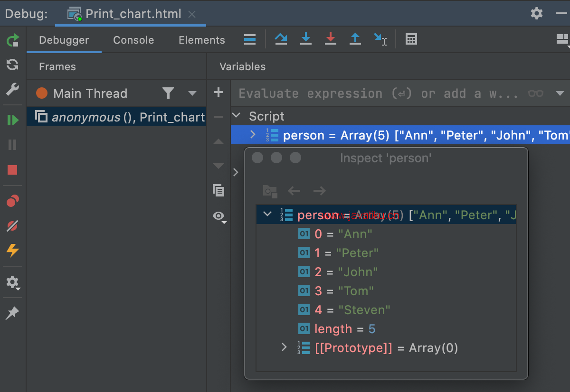This screenshot has height=392, width=570.
Task: Click the Inspect window back arrow
Action: pos(294,191)
